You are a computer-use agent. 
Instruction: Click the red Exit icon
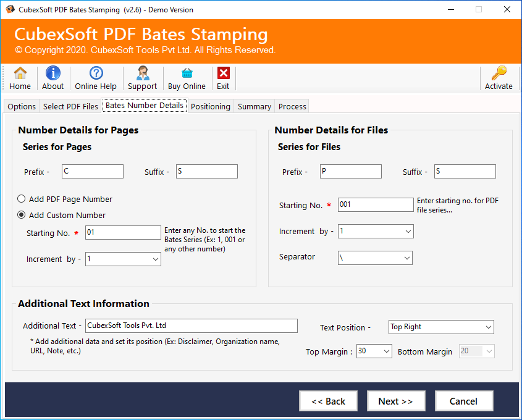click(223, 73)
